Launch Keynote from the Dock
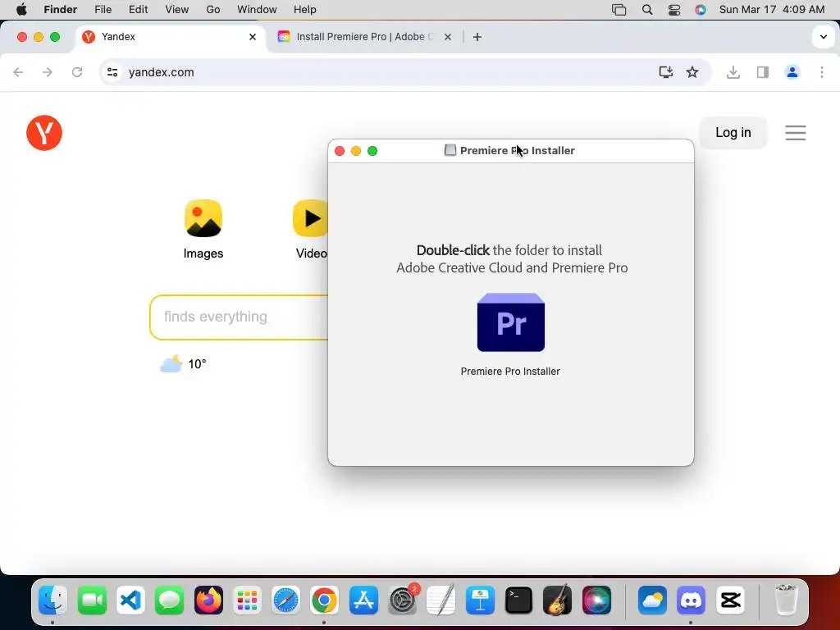 (480, 600)
